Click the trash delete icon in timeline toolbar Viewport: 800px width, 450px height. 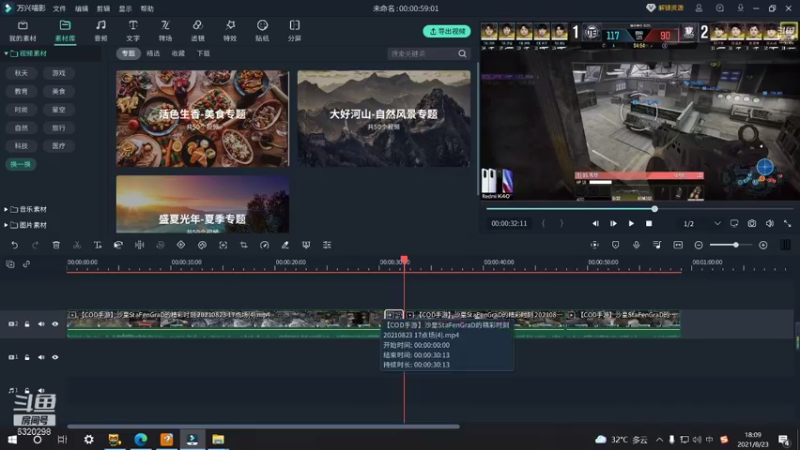(x=56, y=245)
